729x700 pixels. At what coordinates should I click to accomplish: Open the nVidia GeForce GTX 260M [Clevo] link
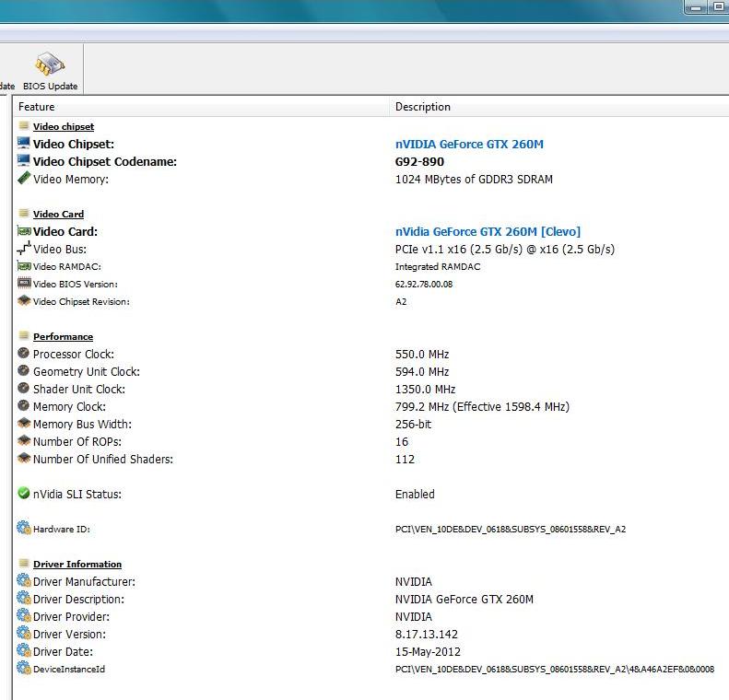click(x=488, y=232)
